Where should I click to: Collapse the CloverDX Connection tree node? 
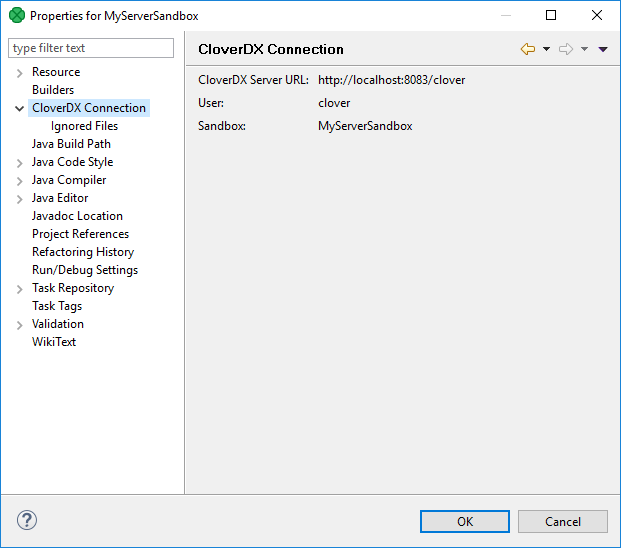20,109
